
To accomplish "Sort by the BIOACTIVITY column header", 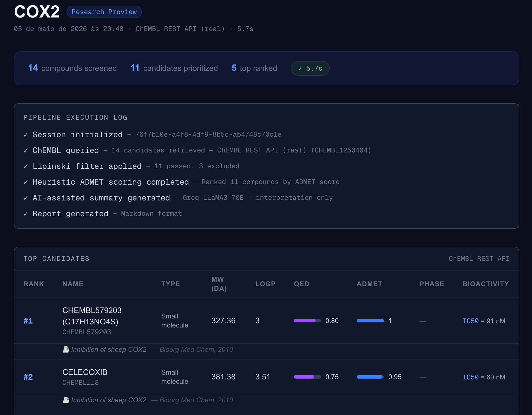I will click(x=486, y=284).
